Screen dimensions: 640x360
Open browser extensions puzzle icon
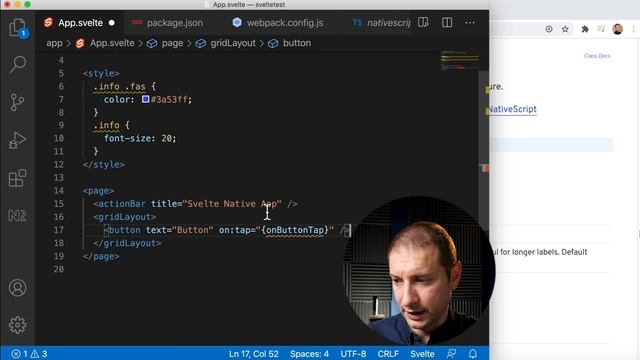pos(585,29)
